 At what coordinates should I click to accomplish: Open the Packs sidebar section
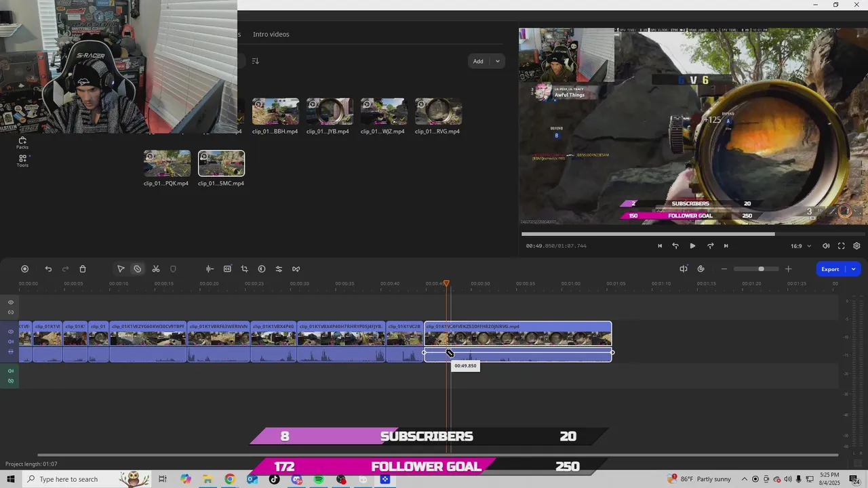pos(22,143)
